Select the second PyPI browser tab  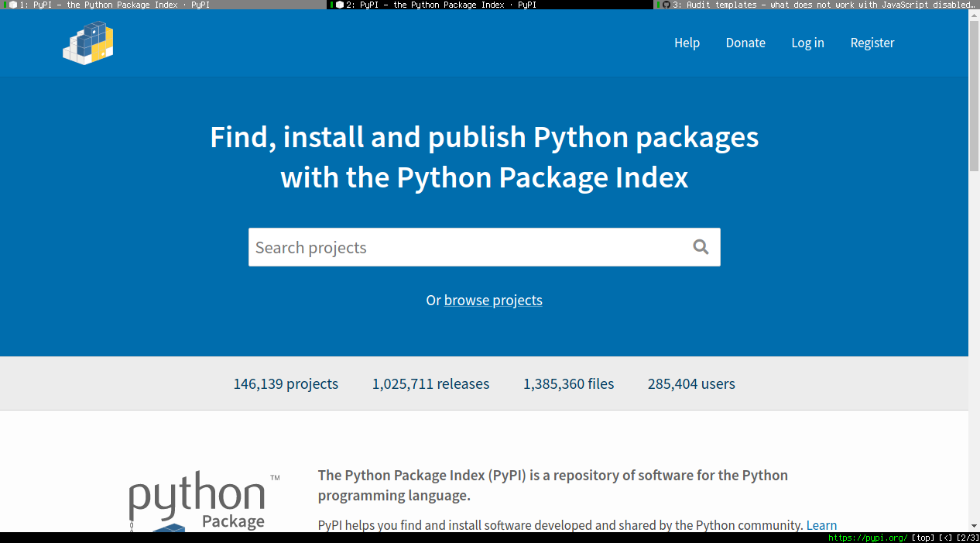[x=490, y=5]
